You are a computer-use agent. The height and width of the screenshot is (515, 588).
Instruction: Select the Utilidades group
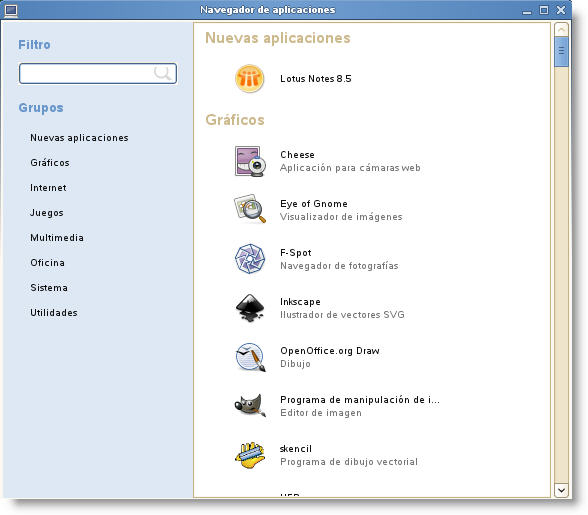click(54, 312)
